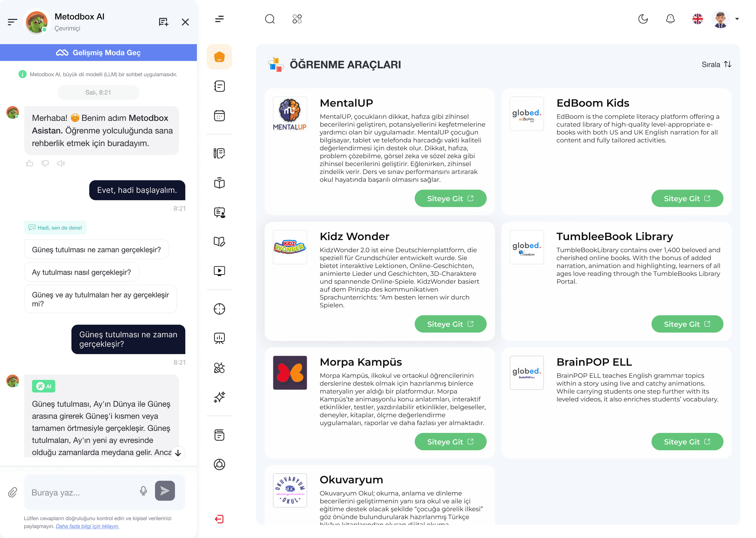The width and height of the screenshot is (756, 538).
Task: Click the video player sidebar icon
Action: coord(219,271)
